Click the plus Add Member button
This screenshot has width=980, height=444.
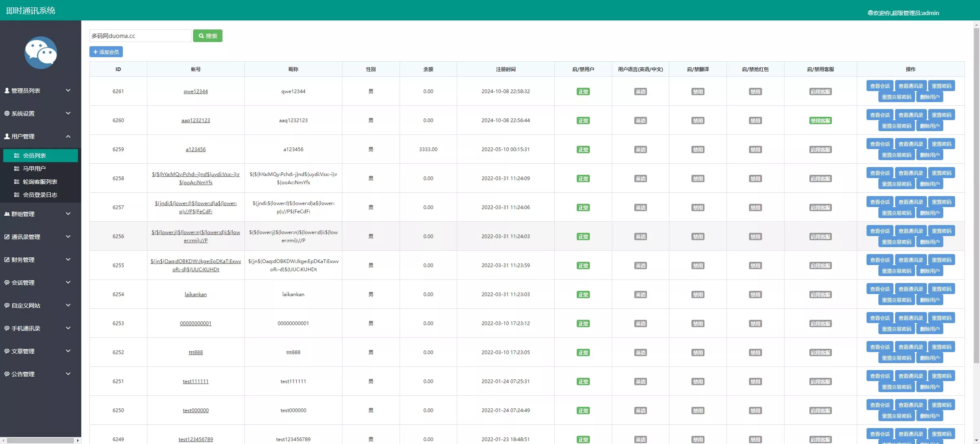[106, 52]
